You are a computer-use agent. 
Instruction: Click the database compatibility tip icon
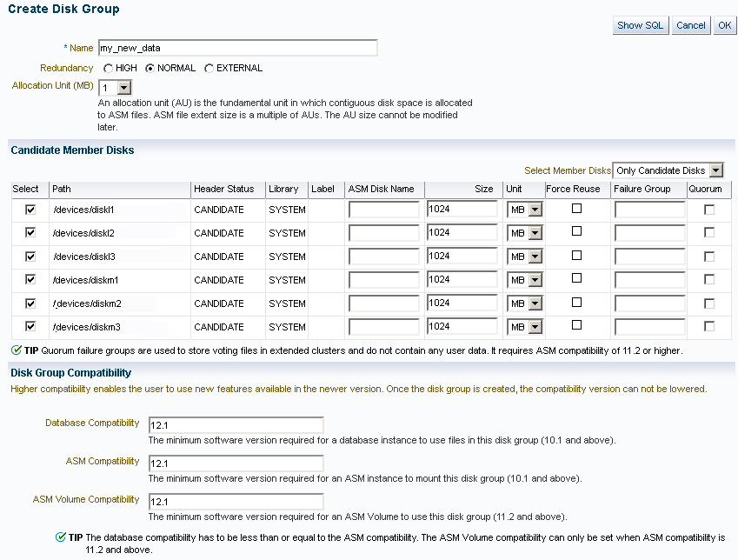[x=61, y=537]
